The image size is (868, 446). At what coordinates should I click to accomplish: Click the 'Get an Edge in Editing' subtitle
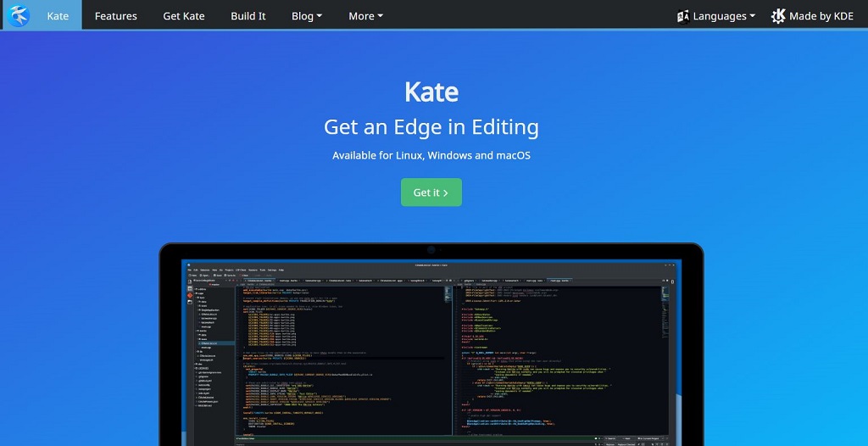(x=431, y=127)
